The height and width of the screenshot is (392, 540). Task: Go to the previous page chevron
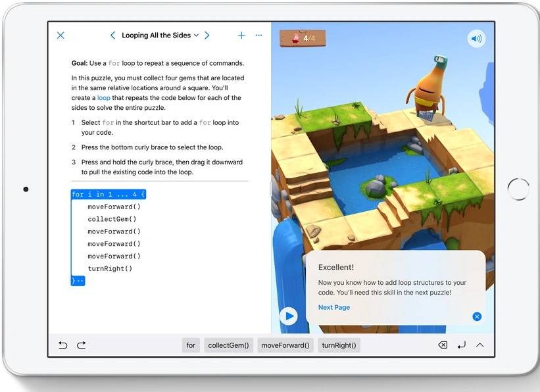click(112, 36)
